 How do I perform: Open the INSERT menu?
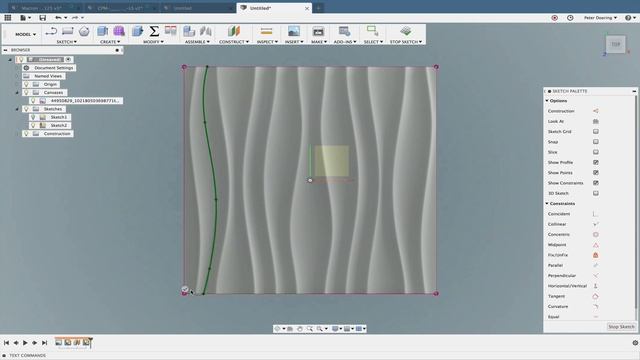tap(294, 42)
